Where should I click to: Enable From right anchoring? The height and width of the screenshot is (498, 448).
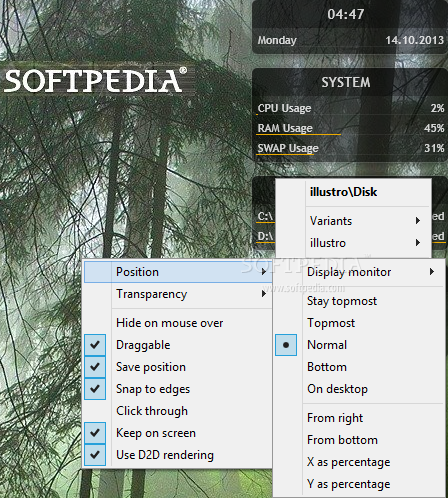360,418
